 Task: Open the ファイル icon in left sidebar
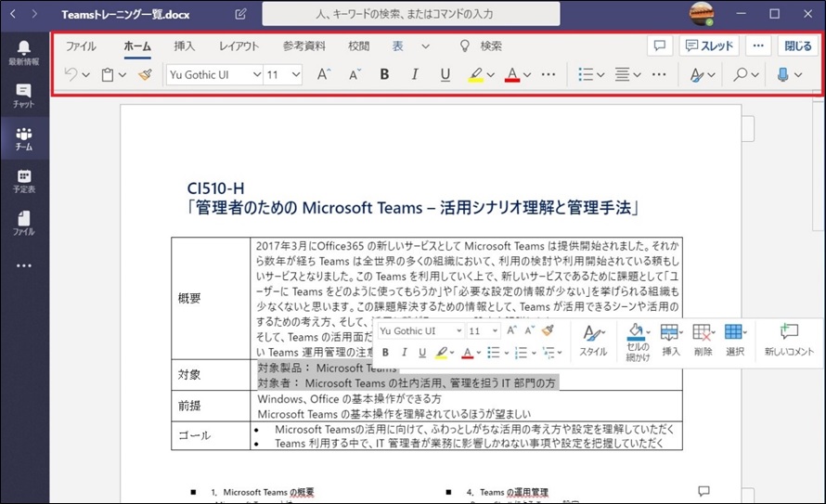pos(24,224)
